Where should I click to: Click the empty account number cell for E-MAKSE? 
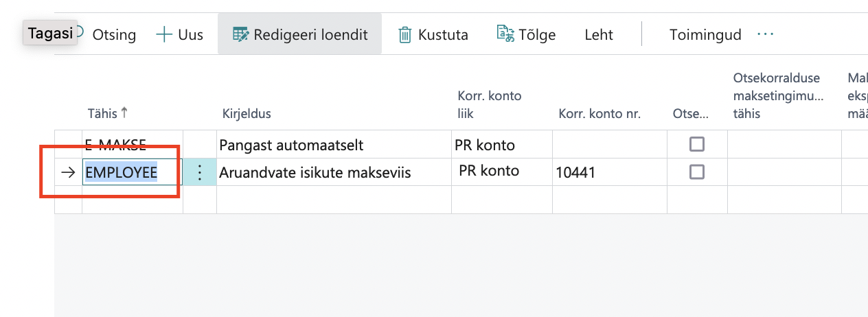610,145
